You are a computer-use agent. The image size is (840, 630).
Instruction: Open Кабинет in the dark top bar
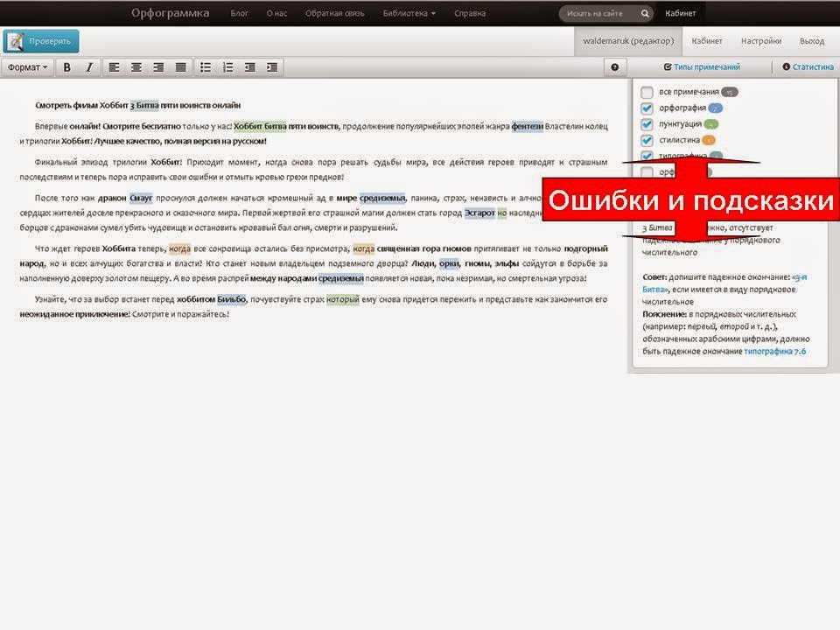681,13
